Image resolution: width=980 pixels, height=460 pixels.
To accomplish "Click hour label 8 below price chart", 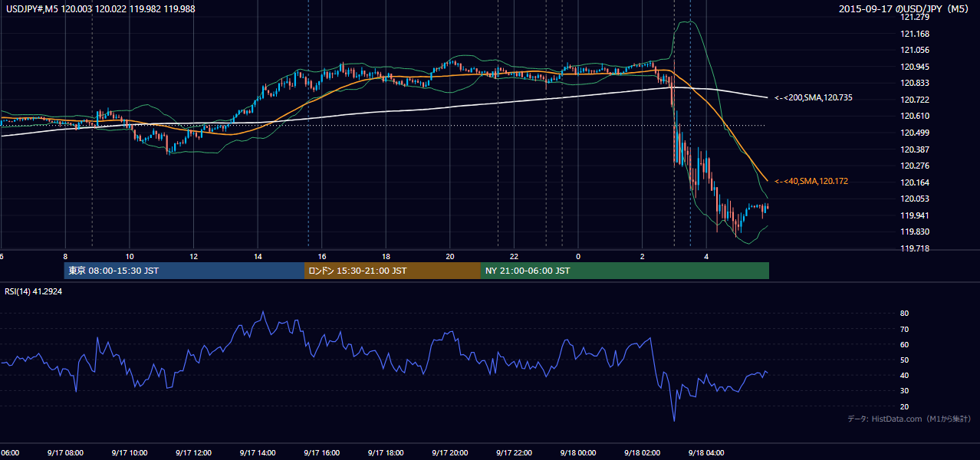I will pyautogui.click(x=65, y=256).
